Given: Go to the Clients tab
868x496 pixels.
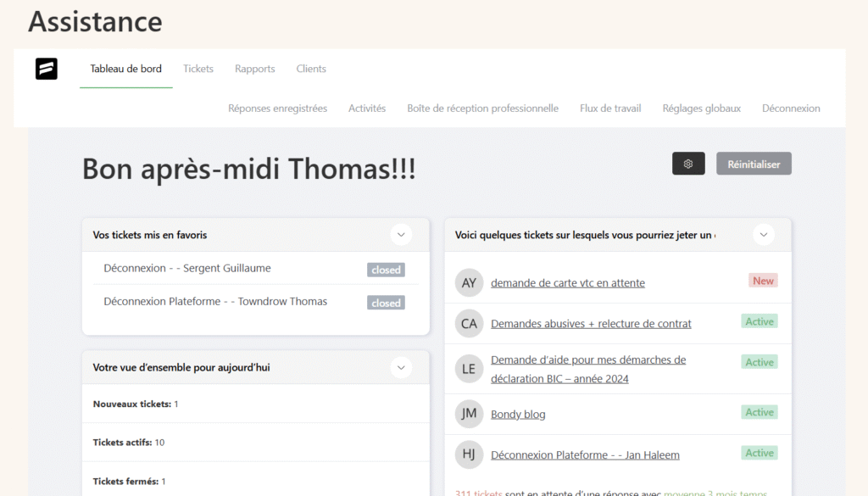Looking at the screenshot, I should 311,69.
